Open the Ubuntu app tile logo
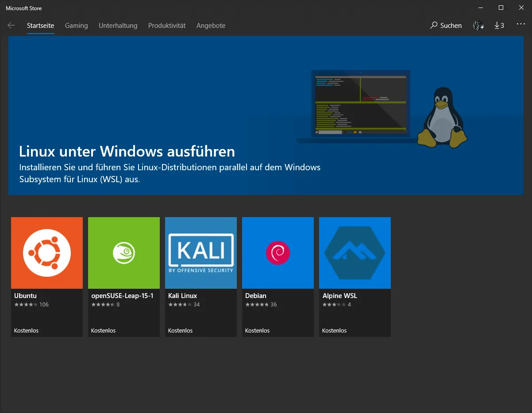This screenshot has height=413, width=532. pos(47,253)
